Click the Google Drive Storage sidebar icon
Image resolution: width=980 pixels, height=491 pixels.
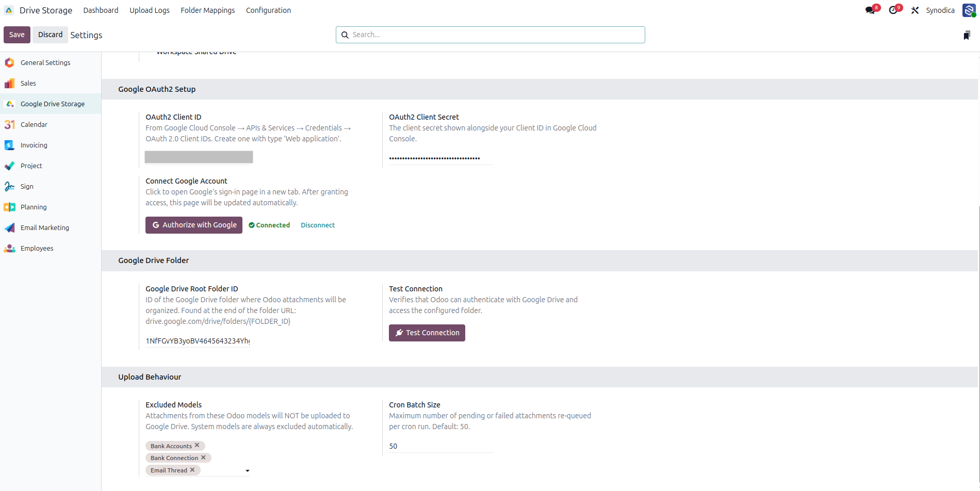pos(9,104)
